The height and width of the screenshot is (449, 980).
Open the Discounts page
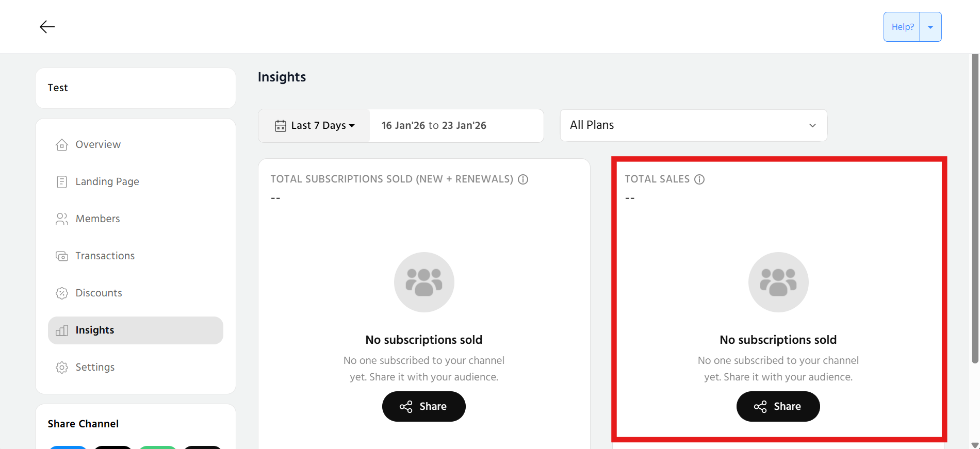99,293
